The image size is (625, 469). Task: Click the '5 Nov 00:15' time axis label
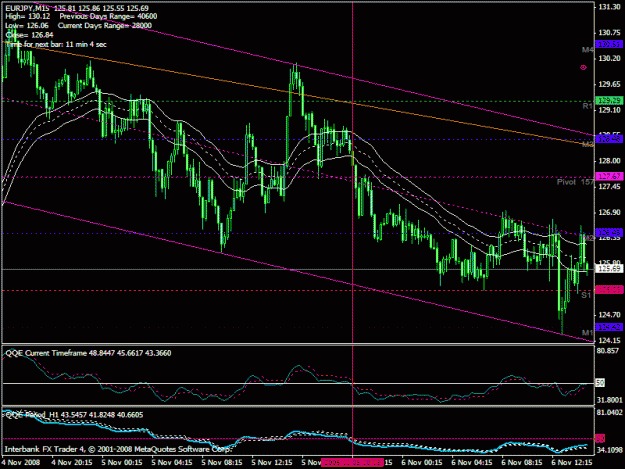(x=122, y=462)
